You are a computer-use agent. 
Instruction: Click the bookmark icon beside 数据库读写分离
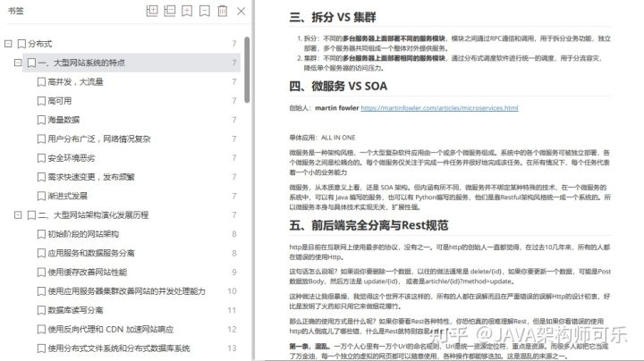[41, 310]
